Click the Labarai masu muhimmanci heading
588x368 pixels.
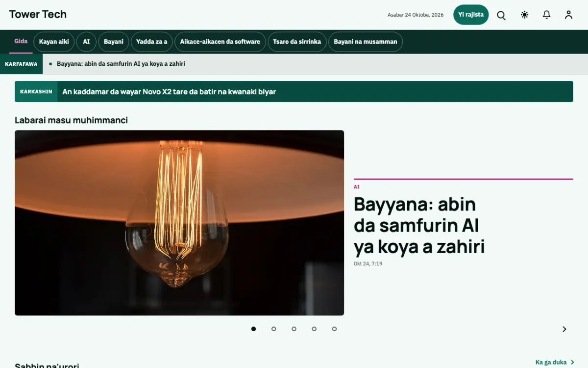[71, 120]
